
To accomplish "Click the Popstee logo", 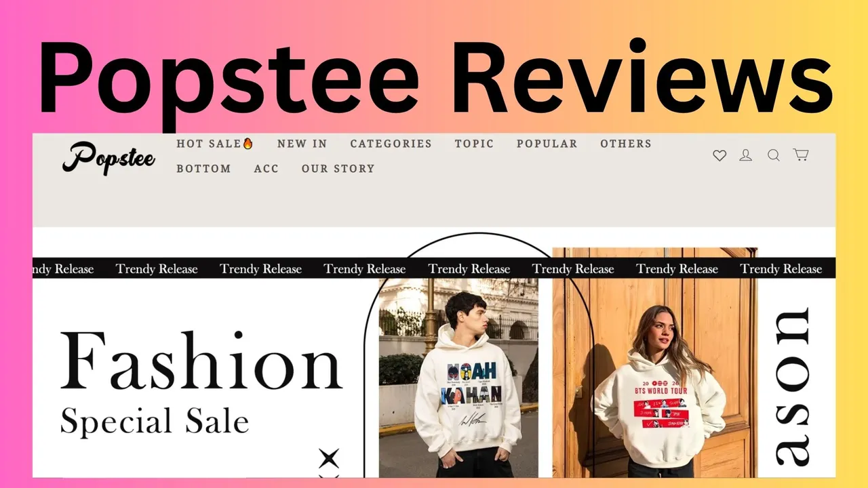I will click(108, 157).
